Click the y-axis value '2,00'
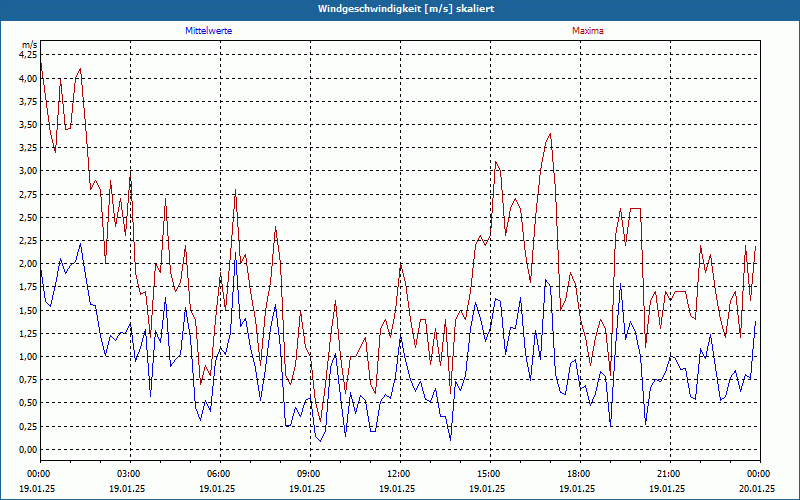The image size is (800, 500). point(29,264)
